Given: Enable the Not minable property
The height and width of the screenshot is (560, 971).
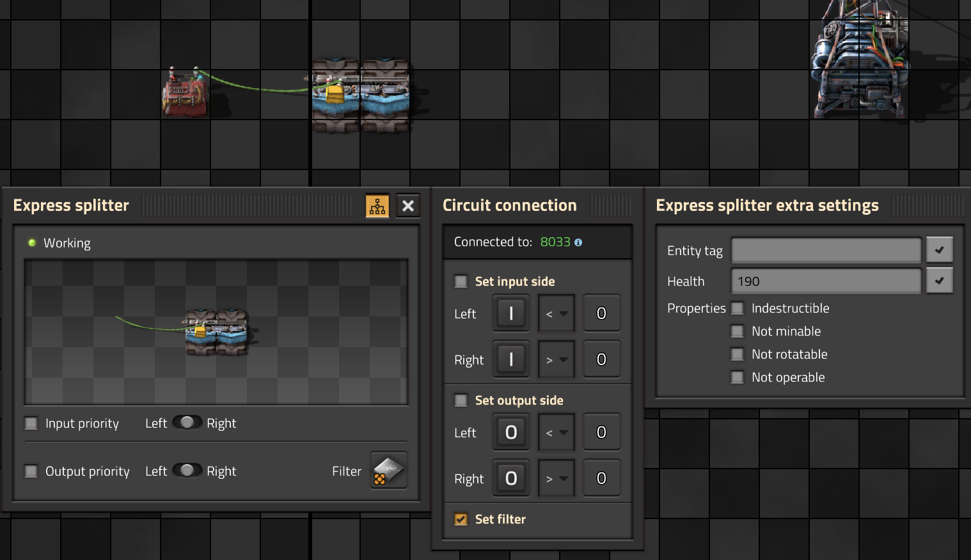Looking at the screenshot, I should coord(738,331).
